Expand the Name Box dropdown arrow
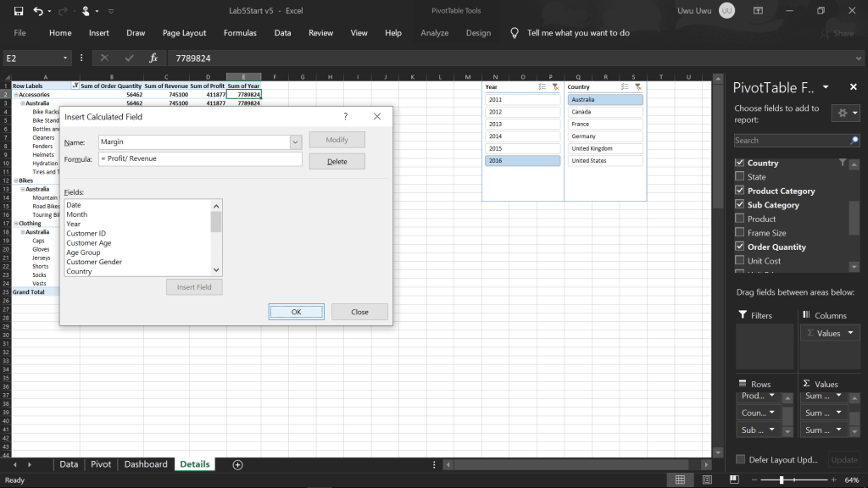Viewport: 868px width, 488px height. click(66, 58)
